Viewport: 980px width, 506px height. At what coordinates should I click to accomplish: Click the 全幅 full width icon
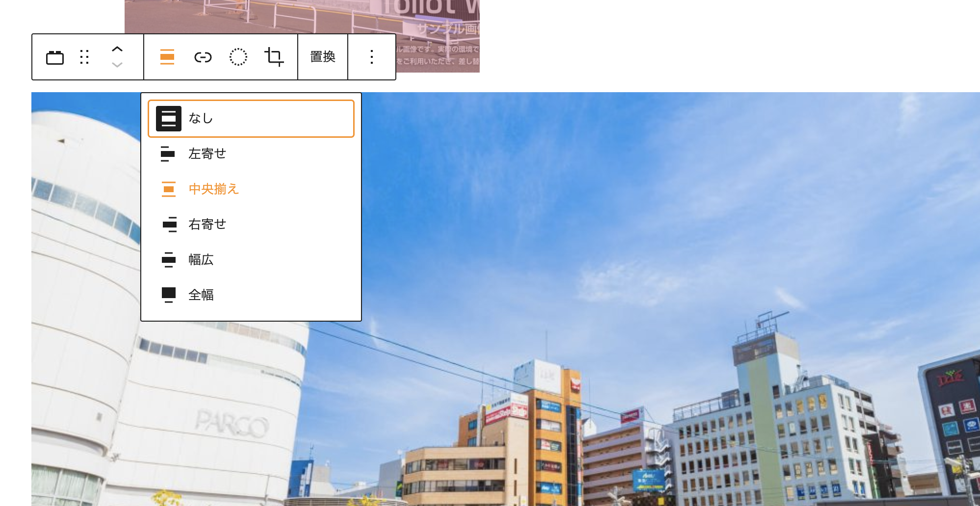(x=169, y=295)
